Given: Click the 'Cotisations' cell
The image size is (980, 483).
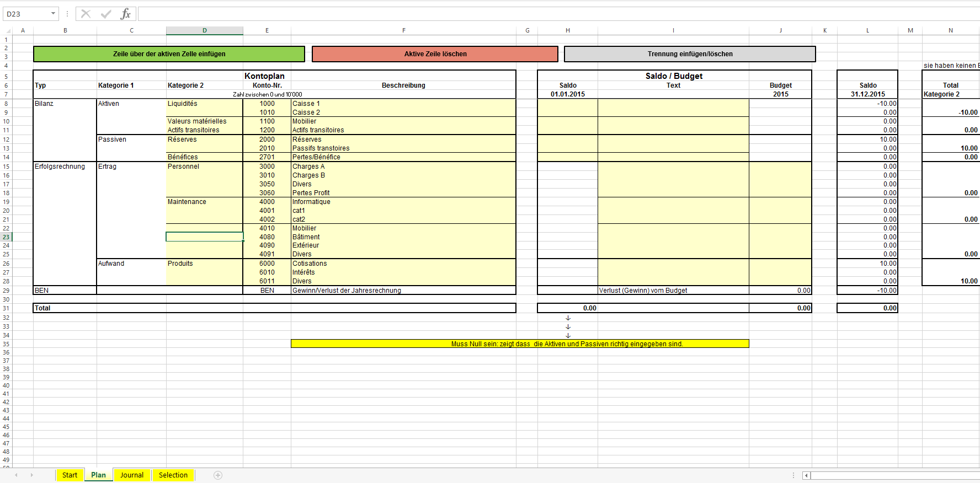Looking at the screenshot, I should (x=403, y=264).
